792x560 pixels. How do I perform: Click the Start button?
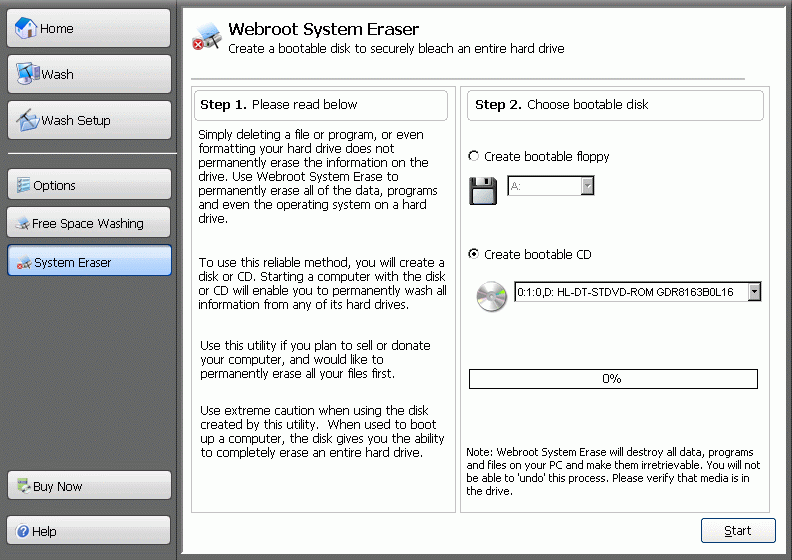pos(738,531)
